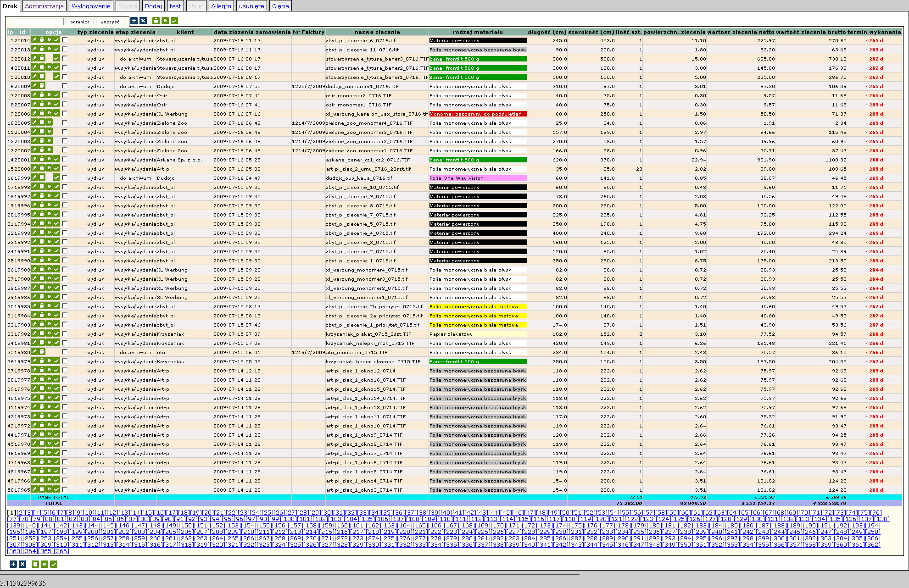This screenshot has height=588, width=909.
Task: Go to page 307 of results
Action: tap(15, 544)
